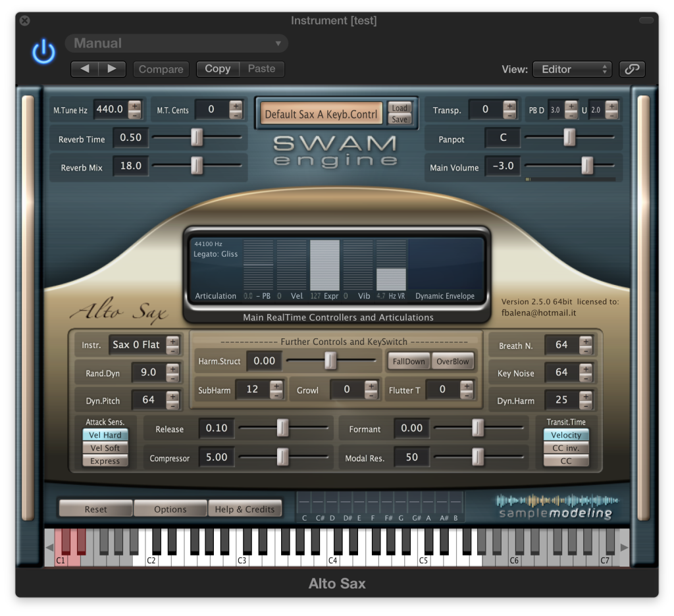Increase M.Tune Hz with plus button

(135, 105)
